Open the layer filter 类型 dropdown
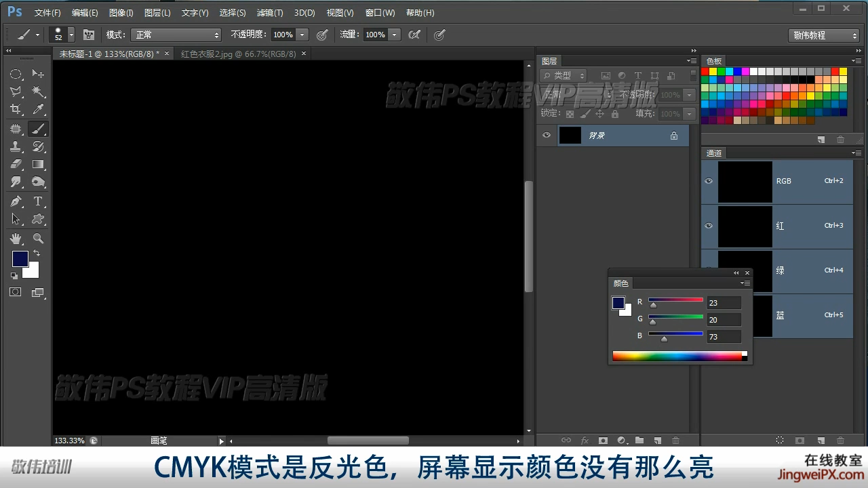This screenshot has height=488, width=868. (x=564, y=76)
